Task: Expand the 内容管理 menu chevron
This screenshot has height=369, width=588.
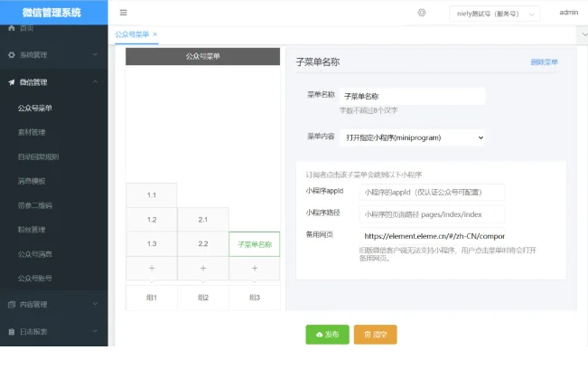Action: point(95,304)
